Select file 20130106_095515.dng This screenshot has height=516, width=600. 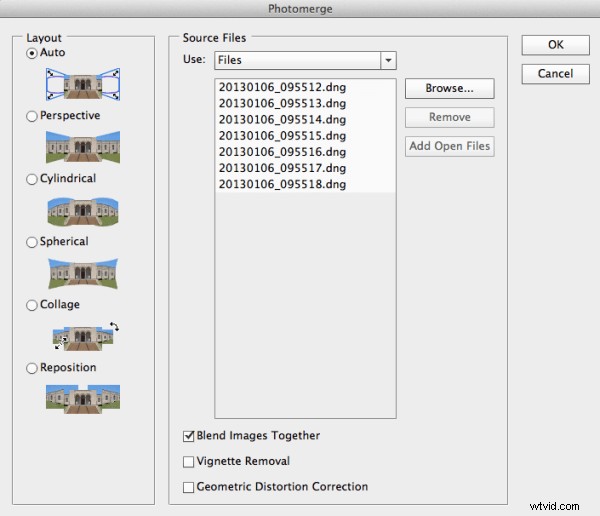tap(305, 136)
